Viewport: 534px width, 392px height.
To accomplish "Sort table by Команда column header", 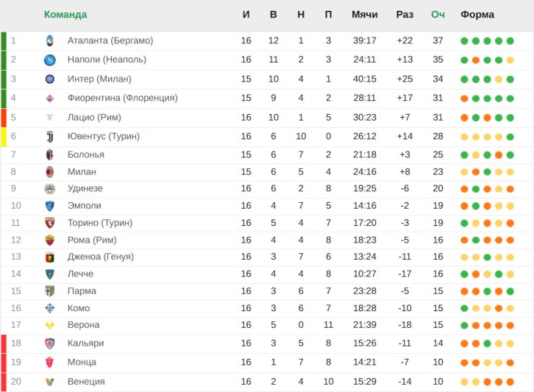I will (x=66, y=14).
